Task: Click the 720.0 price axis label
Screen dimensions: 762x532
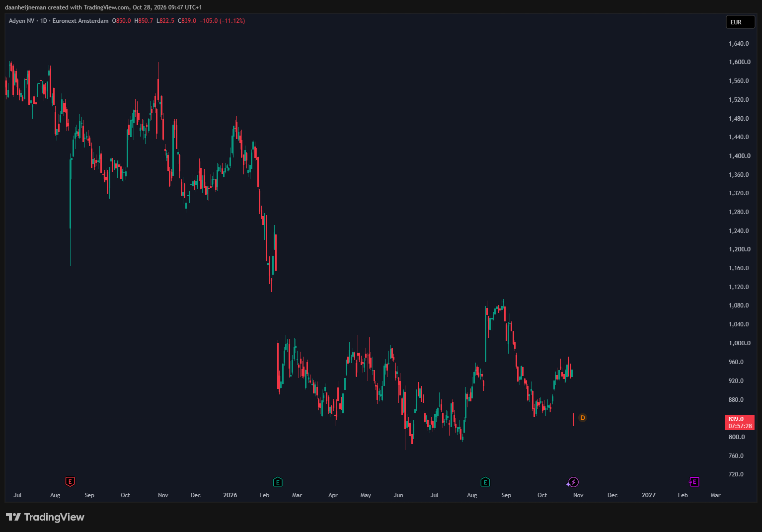Action: [736, 474]
